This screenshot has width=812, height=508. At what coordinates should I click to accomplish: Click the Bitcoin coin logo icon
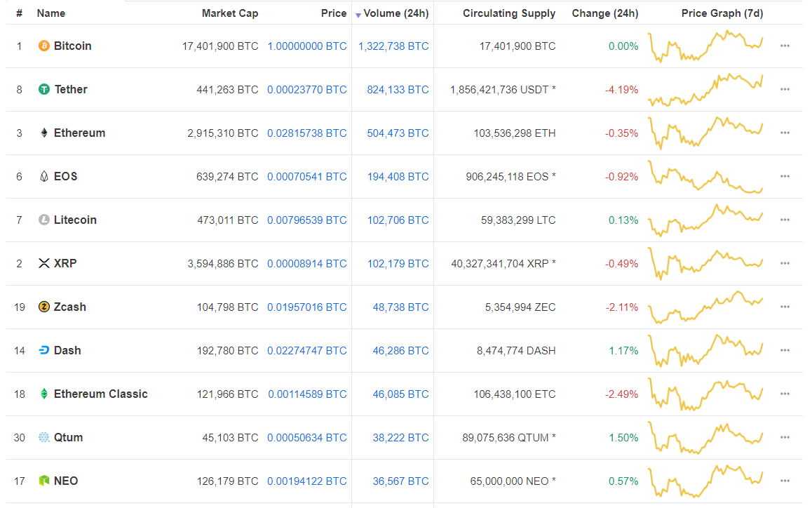point(44,46)
